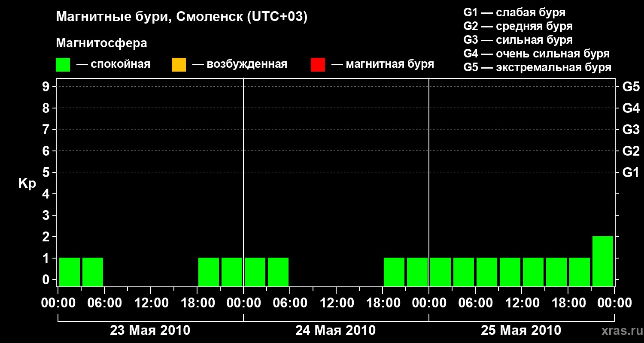Click the G2 label on right axis
Image resolution: width=644 pixels, height=343 pixels.
(x=631, y=151)
